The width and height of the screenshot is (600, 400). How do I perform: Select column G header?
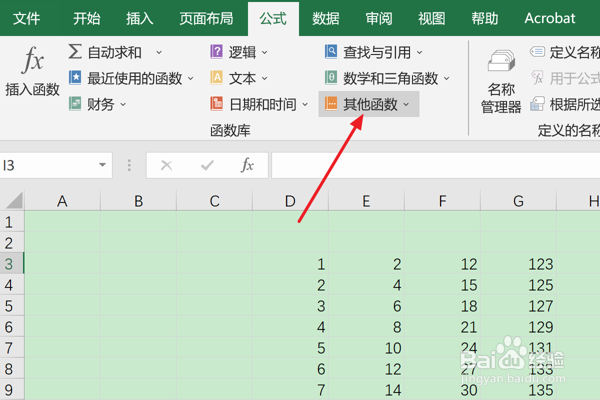click(x=518, y=201)
